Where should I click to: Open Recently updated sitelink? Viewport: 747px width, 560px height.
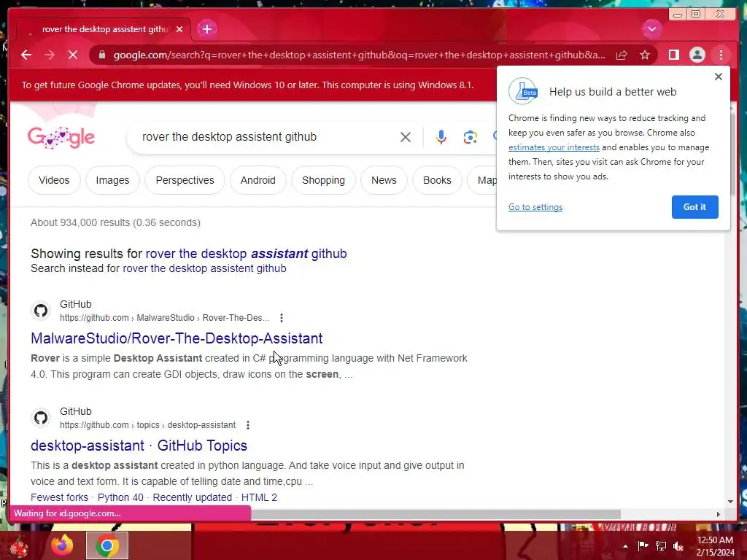pos(193,497)
